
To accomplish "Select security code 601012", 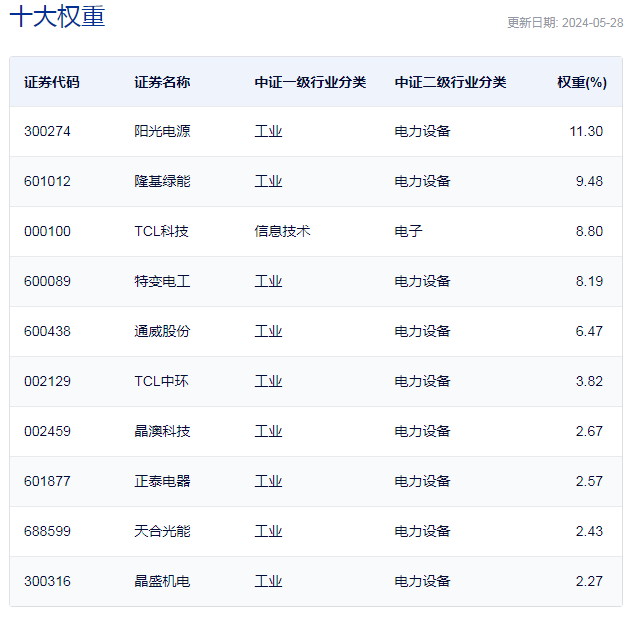I will coord(47,181).
